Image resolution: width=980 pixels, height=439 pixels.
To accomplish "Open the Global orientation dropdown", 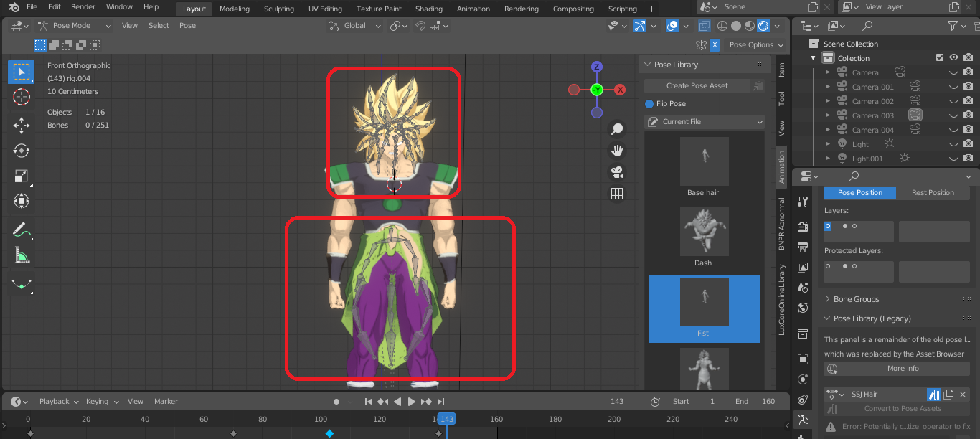I will point(356,26).
